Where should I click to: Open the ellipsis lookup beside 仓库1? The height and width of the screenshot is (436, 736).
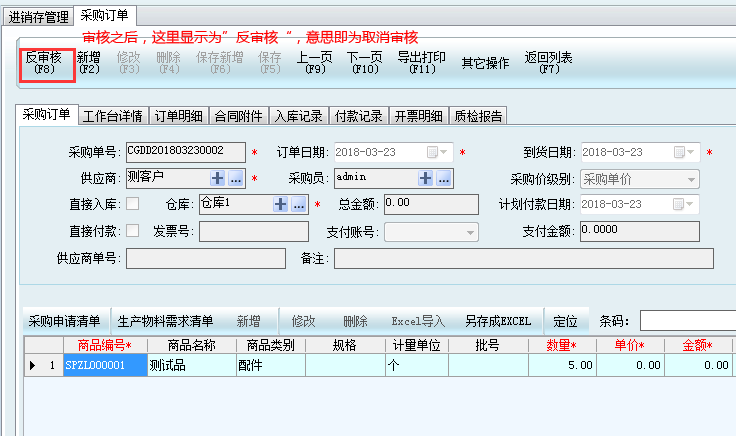(298, 204)
